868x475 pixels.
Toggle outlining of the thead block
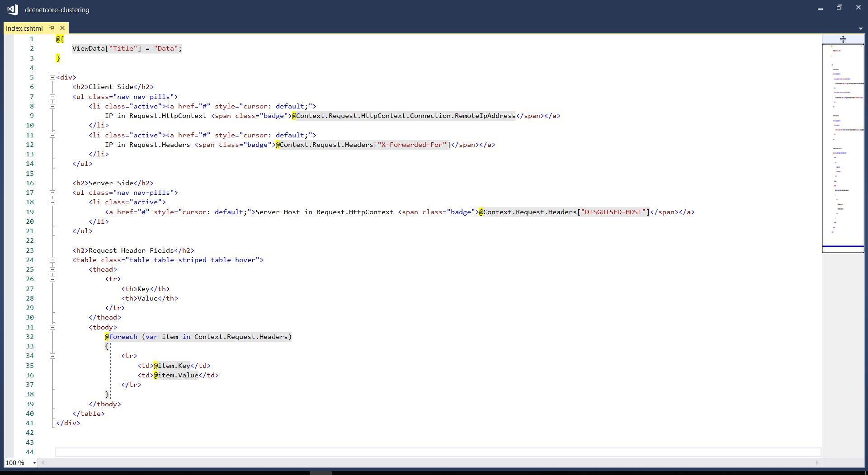pos(52,269)
